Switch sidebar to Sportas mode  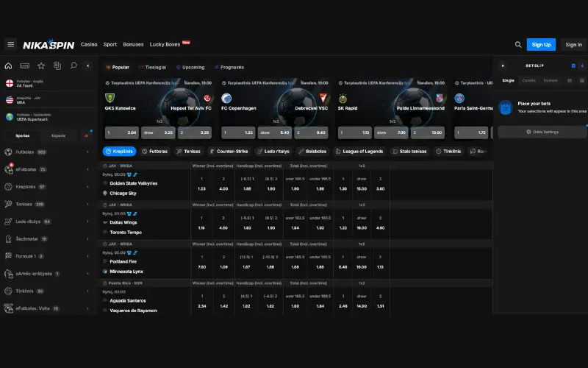tap(23, 135)
